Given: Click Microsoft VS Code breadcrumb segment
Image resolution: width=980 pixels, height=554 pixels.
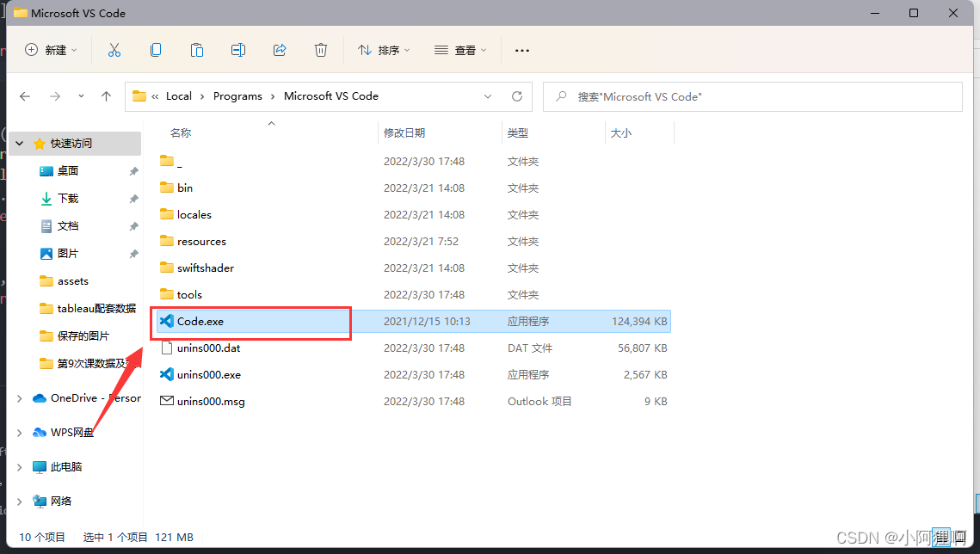Looking at the screenshot, I should (x=331, y=96).
